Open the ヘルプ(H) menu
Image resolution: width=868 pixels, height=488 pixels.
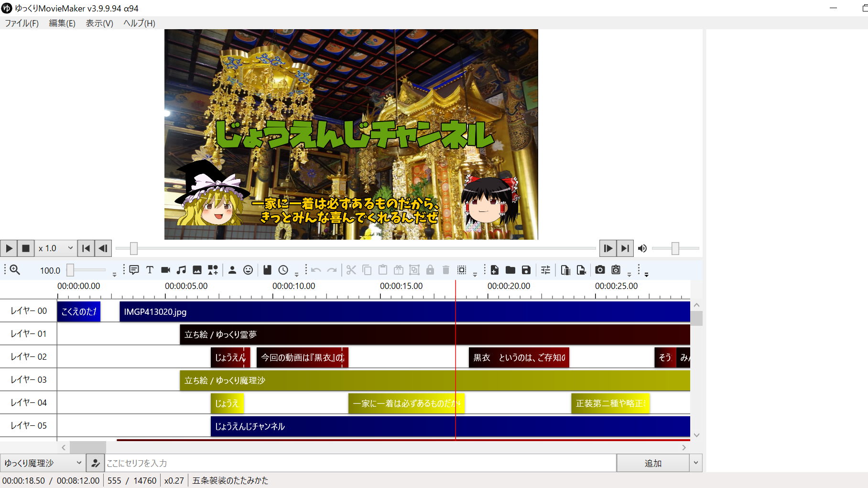coord(139,23)
